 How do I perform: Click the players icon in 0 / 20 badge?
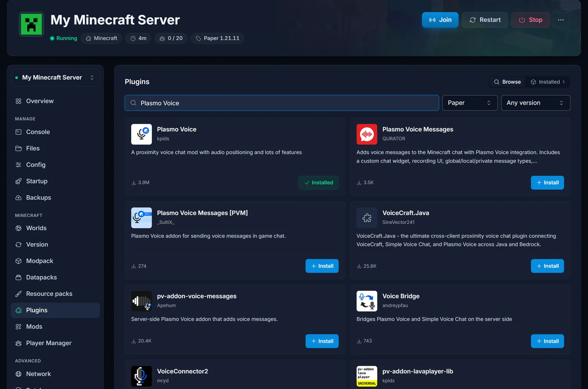point(162,38)
